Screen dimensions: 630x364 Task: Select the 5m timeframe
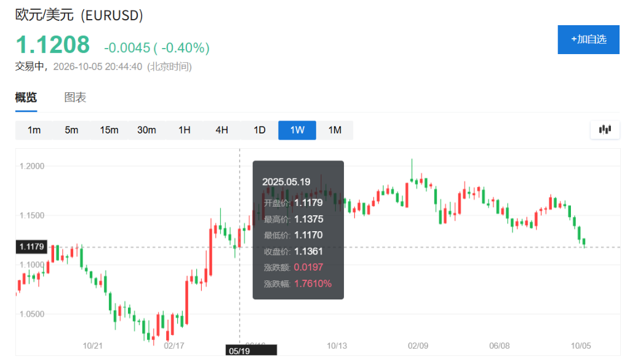click(x=71, y=130)
